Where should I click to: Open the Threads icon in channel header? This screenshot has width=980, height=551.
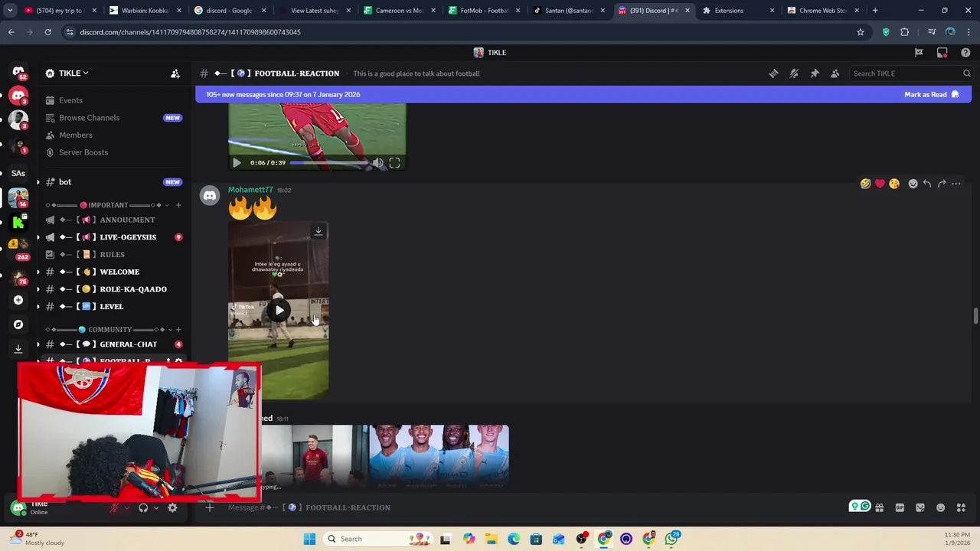tap(773, 73)
